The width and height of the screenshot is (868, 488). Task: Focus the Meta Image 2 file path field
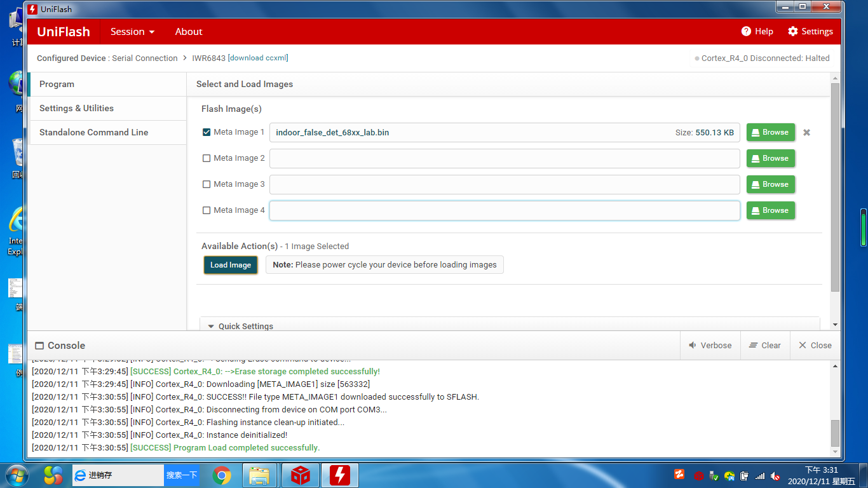505,158
